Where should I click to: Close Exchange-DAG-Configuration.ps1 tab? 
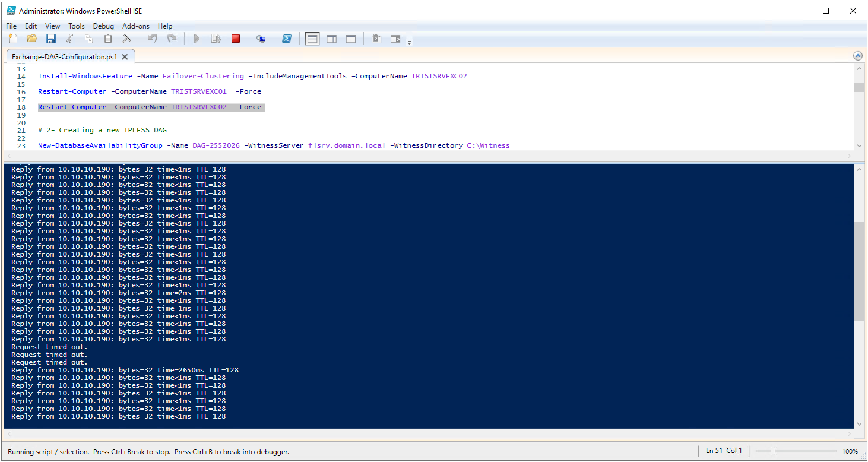point(125,58)
